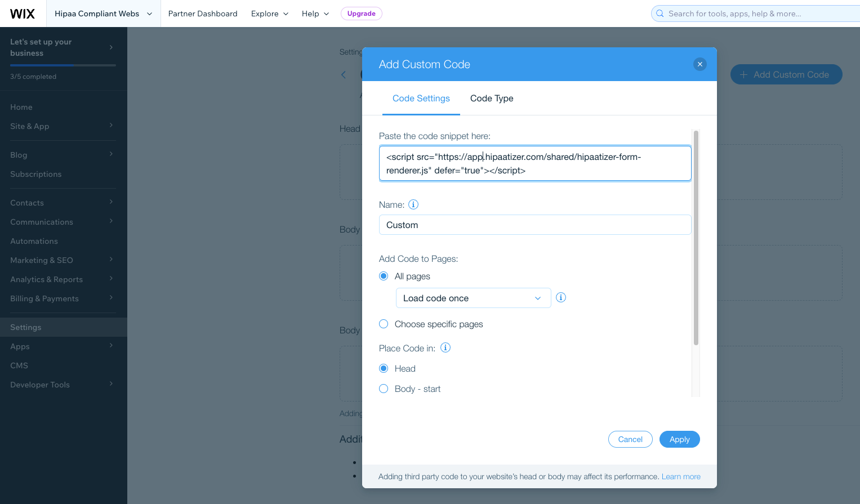Click the Wix logo
Viewport: 860px width, 504px height.
coord(23,14)
